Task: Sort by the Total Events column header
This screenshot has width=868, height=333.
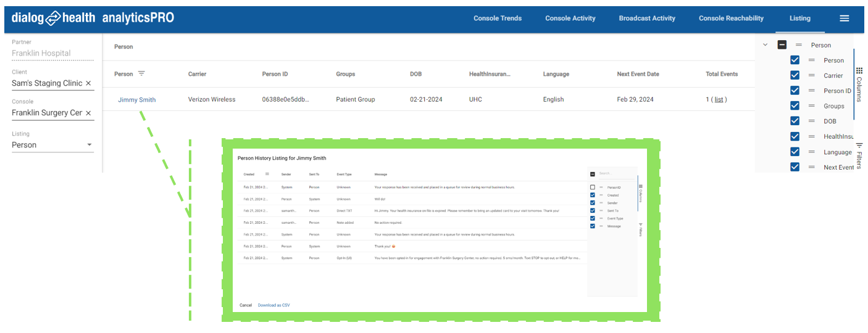Action: pyautogui.click(x=722, y=74)
